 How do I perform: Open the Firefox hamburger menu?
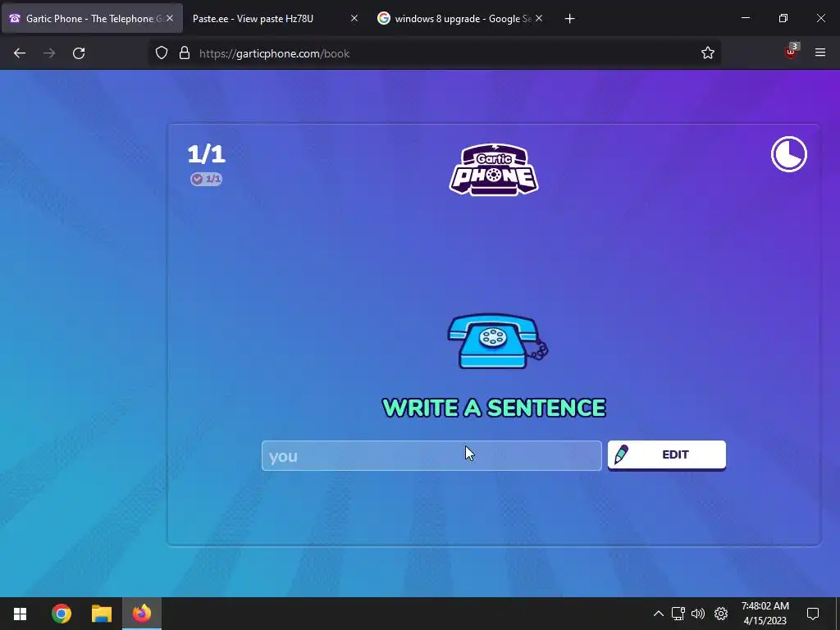pos(820,52)
